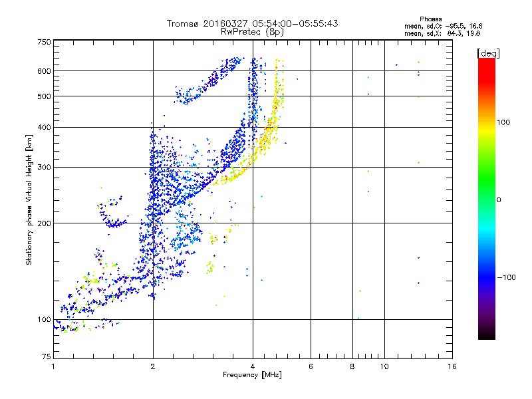Click the plot title 'Tromsø 20160327 05:54:00-05:55:43'
This screenshot has width=532, height=399.
pyautogui.click(x=252, y=23)
